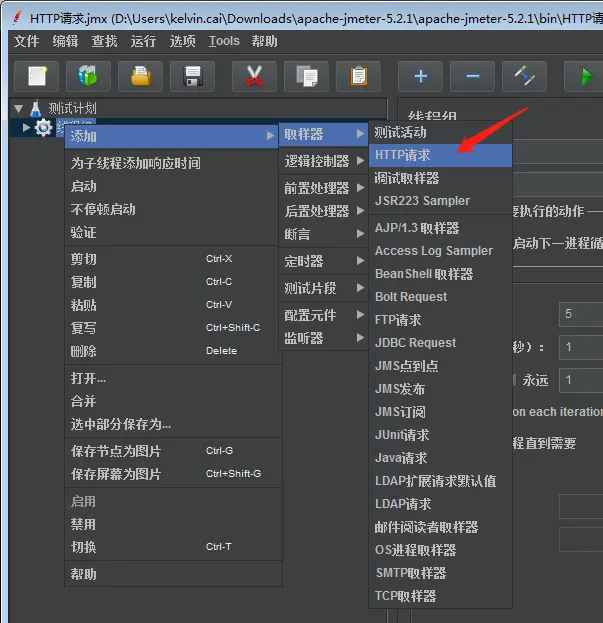603x623 pixels.
Task: Click 保存节点为图片 entry
Action: click(173, 451)
